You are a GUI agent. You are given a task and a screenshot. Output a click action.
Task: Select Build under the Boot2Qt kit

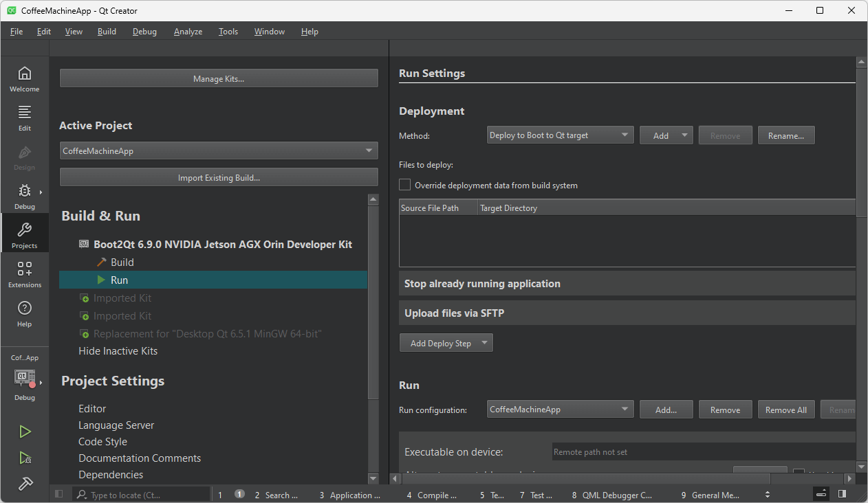(x=122, y=262)
